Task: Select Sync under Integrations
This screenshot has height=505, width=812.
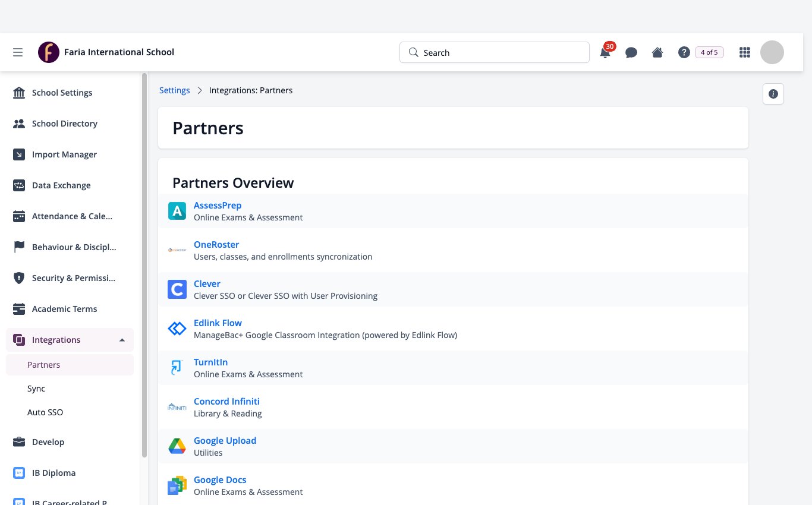Action: [x=36, y=389]
